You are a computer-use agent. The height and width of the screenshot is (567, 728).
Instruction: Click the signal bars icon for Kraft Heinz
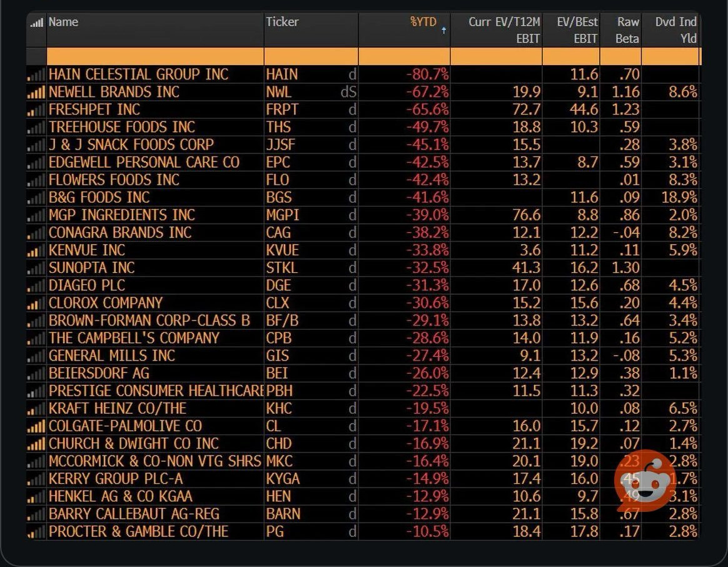(36, 409)
